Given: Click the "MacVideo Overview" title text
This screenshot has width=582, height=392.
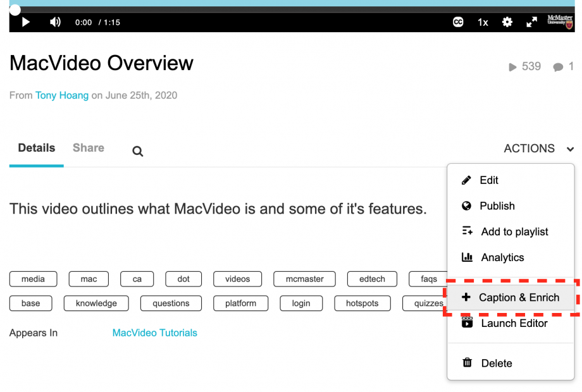Looking at the screenshot, I should pyautogui.click(x=101, y=63).
